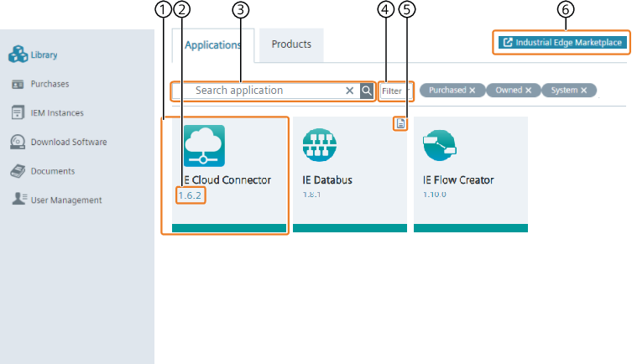Click the IE Cloud Connector app icon
Screen dimensions: 632x364
205,147
